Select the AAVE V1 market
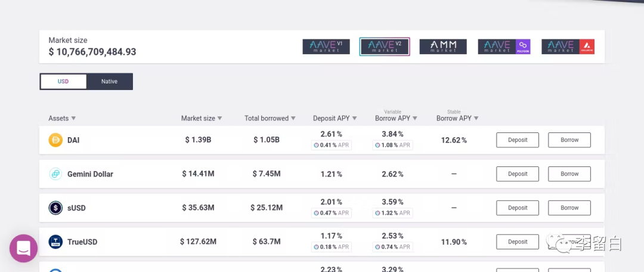The height and width of the screenshot is (272, 644). click(x=326, y=47)
